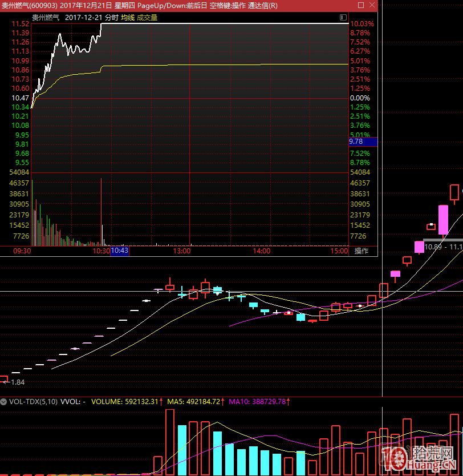Click the MA10 magenta volume label
The height and width of the screenshot is (476, 463).
pyautogui.click(x=259, y=402)
